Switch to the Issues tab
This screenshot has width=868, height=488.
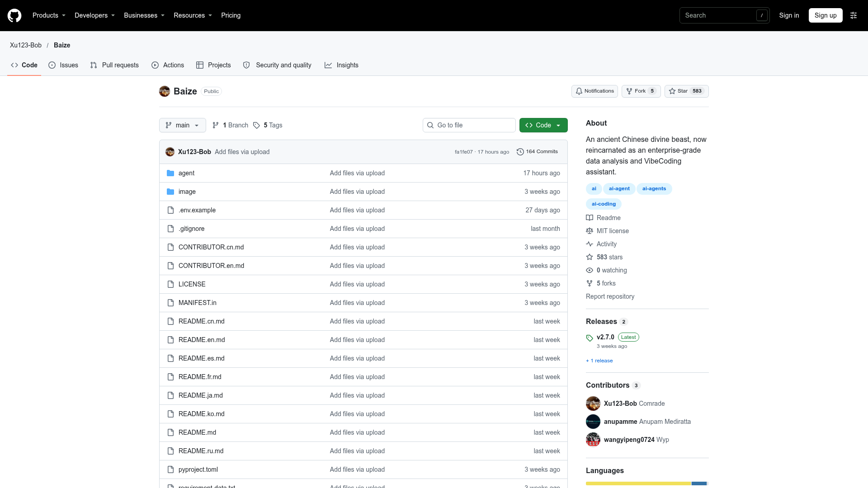click(x=63, y=65)
